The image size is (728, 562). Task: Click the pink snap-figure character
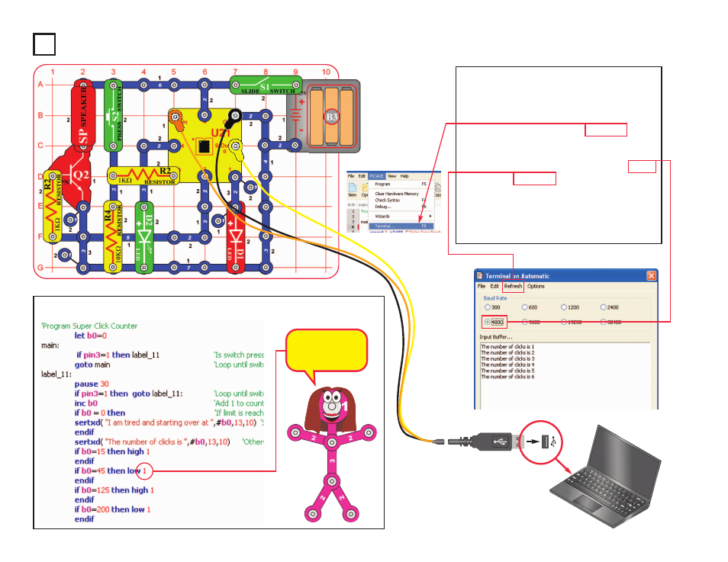click(x=331, y=454)
